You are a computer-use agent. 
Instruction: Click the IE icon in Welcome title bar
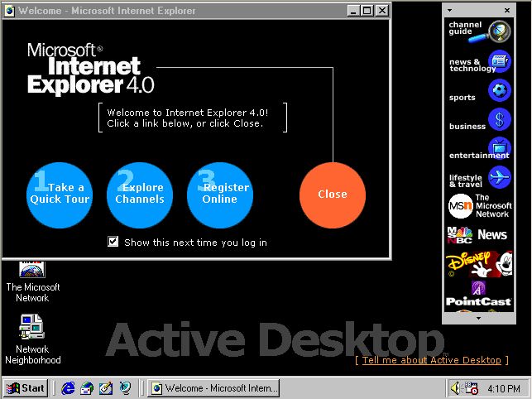[10, 11]
